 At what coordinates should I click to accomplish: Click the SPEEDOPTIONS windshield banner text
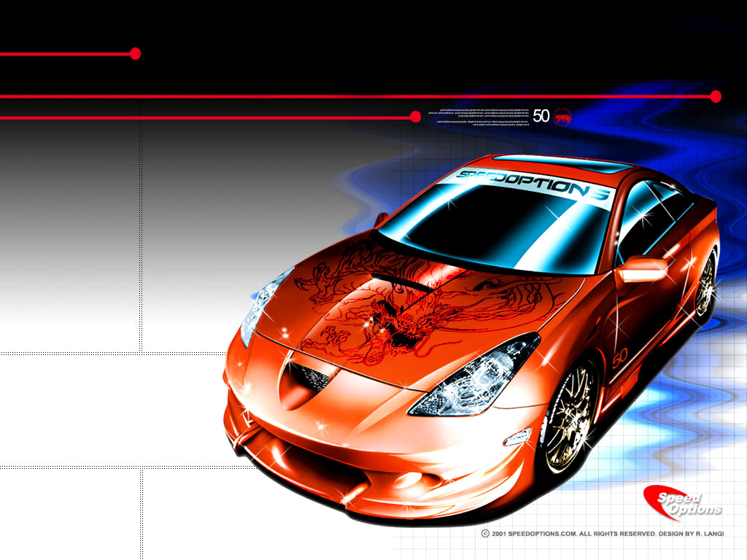[x=533, y=184]
